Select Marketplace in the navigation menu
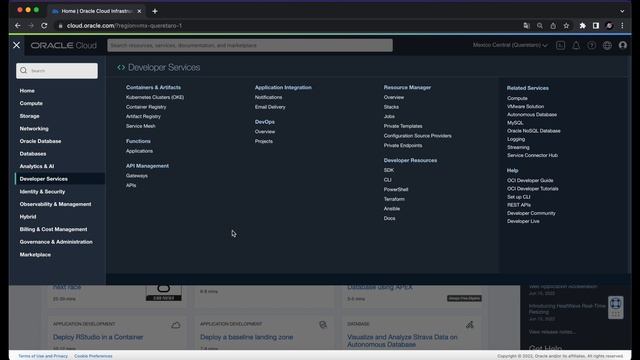The width and height of the screenshot is (640, 360). (x=35, y=255)
